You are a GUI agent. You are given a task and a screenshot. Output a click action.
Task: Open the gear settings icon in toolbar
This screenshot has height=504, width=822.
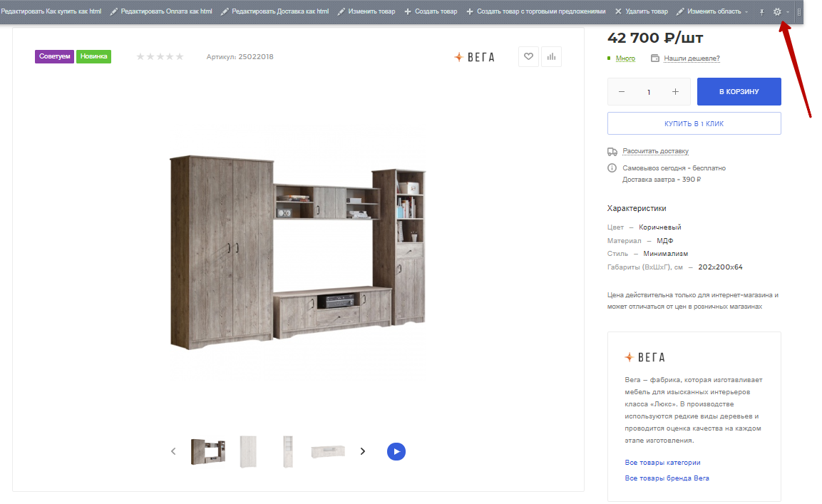777,11
